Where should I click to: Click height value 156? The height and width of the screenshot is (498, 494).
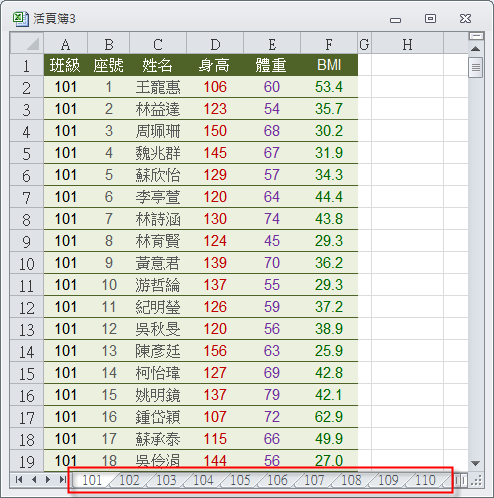[215, 351]
